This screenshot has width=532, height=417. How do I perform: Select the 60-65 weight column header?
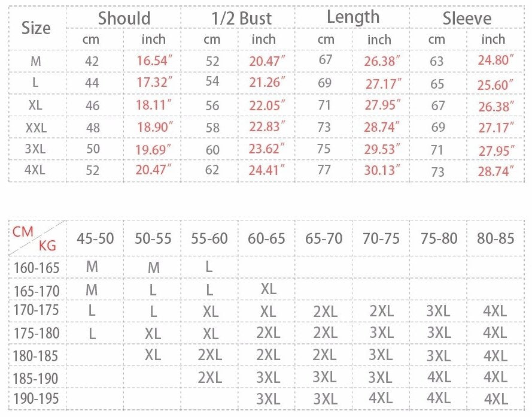click(266, 238)
